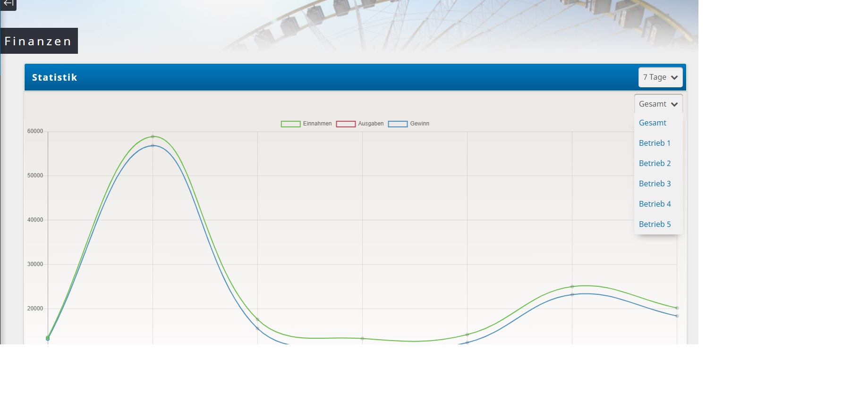Select Betrieb 2 in the dropdown
The width and height of the screenshot is (868, 417).
click(x=655, y=163)
